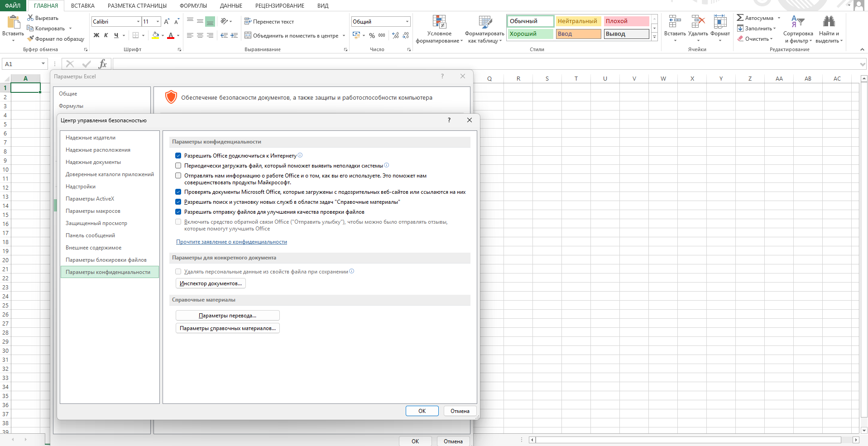Expand the formula bar chevron
Screen dimensions: 868x446
pyautogui.click(x=863, y=64)
